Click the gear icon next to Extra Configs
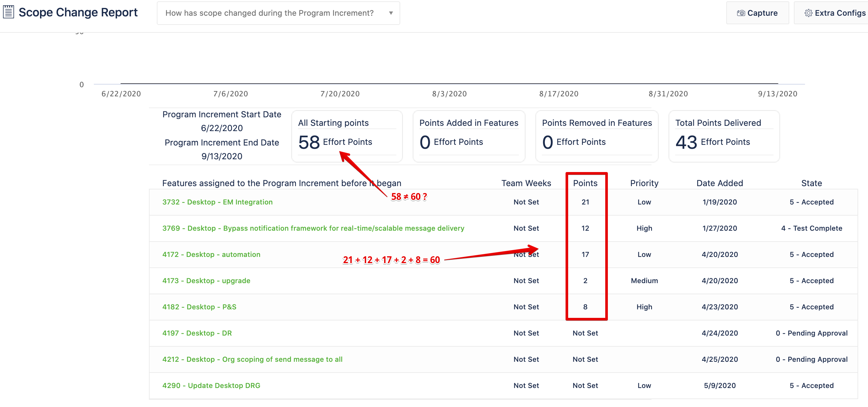Image resolution: width=868 pixels, height=407 pixels. (x=808, y=13)
